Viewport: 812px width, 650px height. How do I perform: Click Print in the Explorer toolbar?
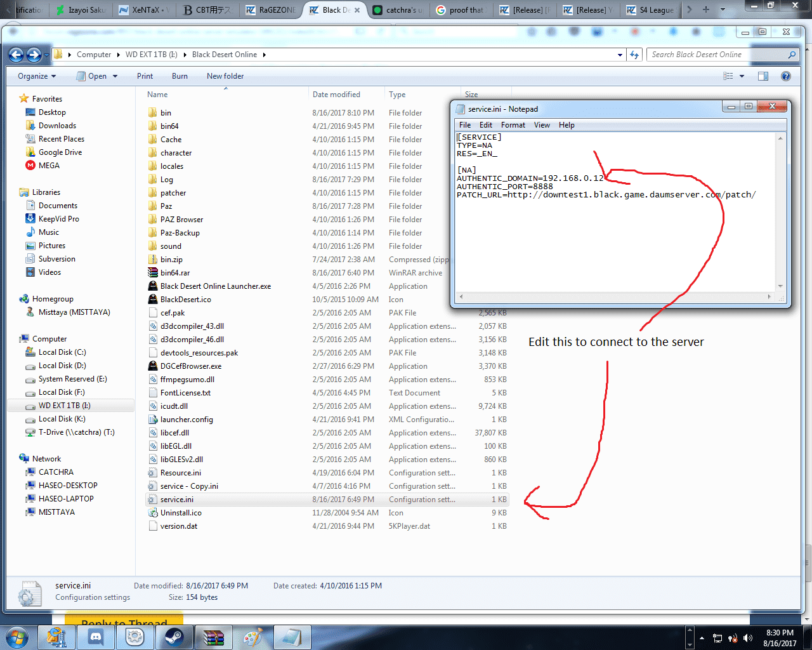(145, 76)
